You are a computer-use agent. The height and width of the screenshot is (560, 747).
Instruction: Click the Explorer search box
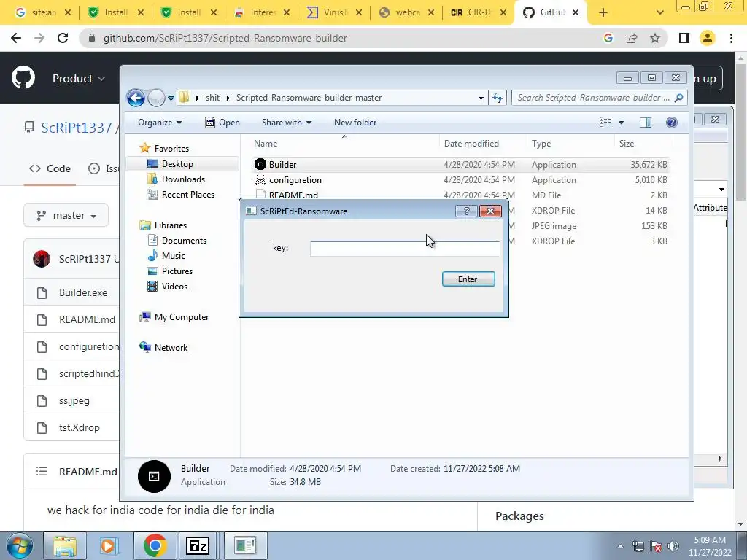600,98
